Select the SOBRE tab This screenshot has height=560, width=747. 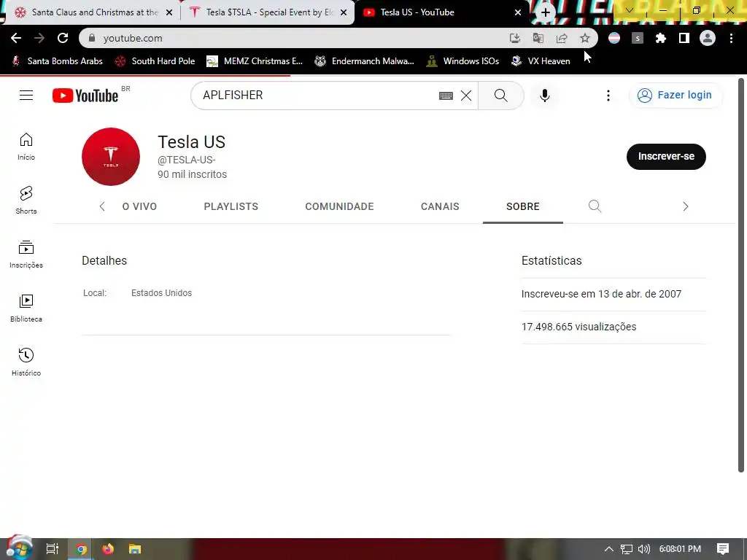(x=522, y=206)
